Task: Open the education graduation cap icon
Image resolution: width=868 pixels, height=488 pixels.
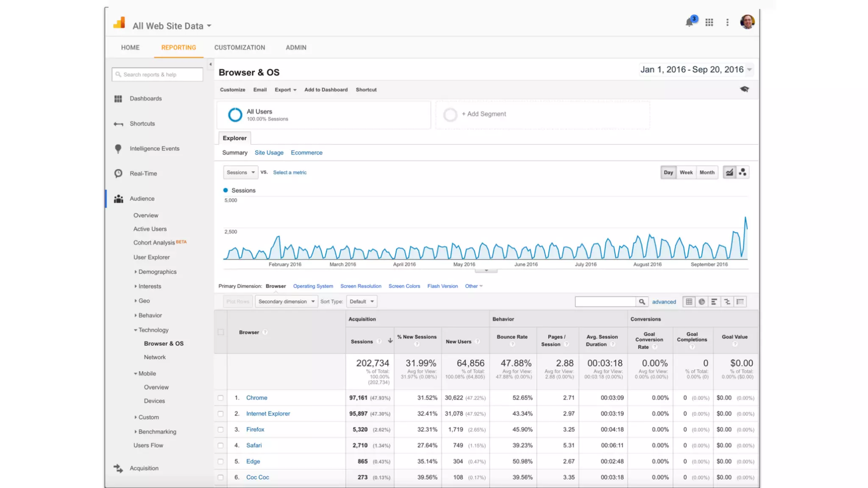Action: (x=744, y=89)
